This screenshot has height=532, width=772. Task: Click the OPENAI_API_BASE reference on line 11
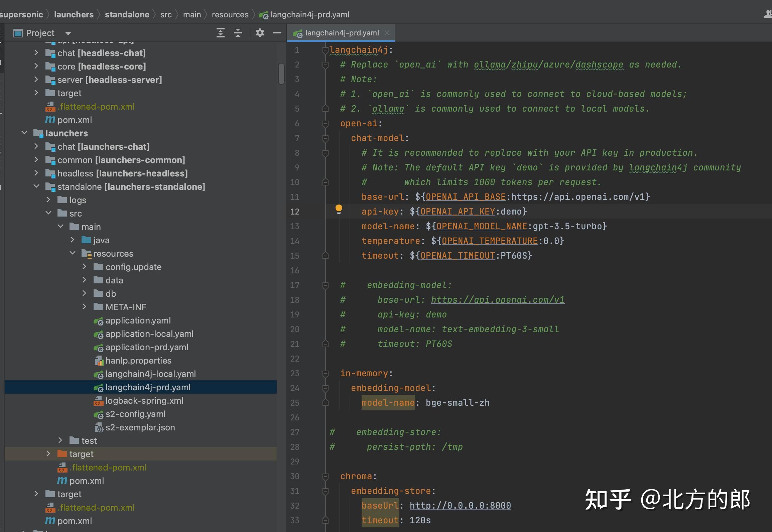(x=465, y=197)
